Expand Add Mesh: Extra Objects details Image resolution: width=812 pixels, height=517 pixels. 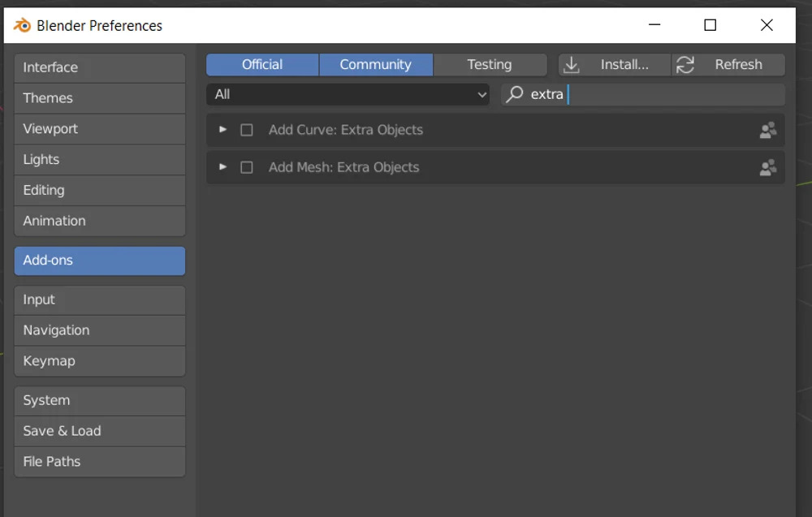point(222,167)
